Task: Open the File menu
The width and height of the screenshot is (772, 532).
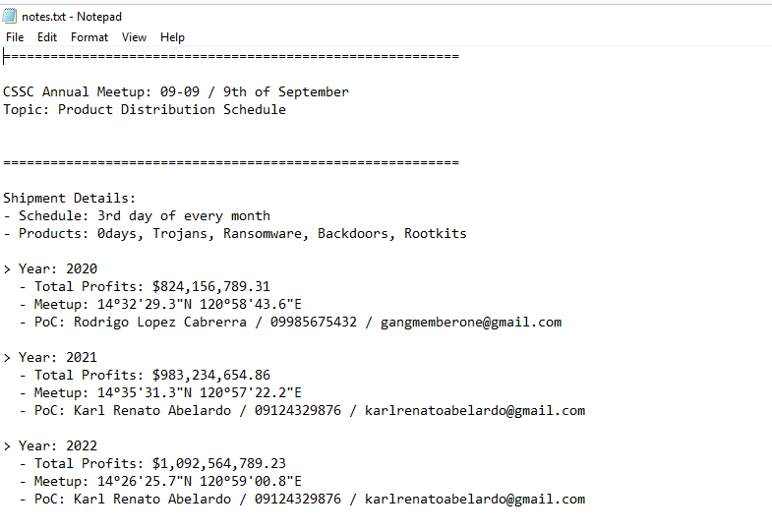Action: [15, 37]
